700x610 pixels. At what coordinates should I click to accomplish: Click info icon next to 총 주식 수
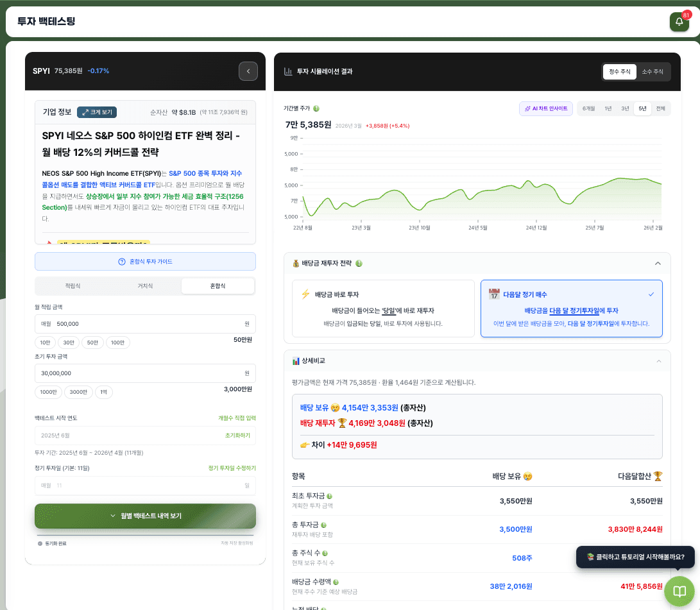click(x=325, y=554)
